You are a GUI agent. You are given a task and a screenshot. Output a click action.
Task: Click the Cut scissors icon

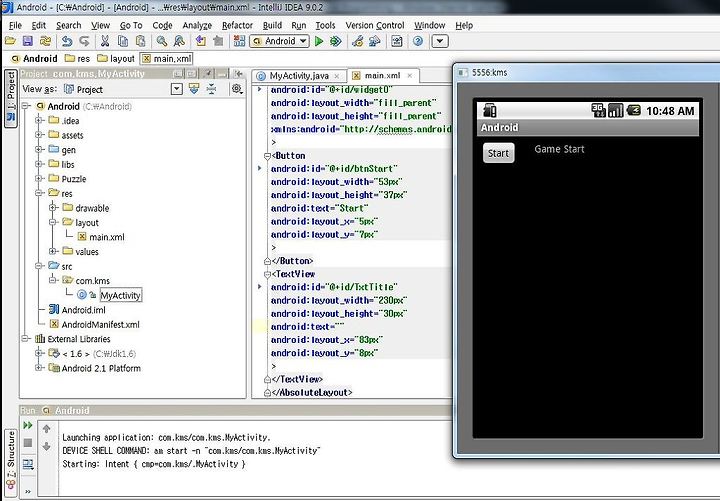[105, 41]
